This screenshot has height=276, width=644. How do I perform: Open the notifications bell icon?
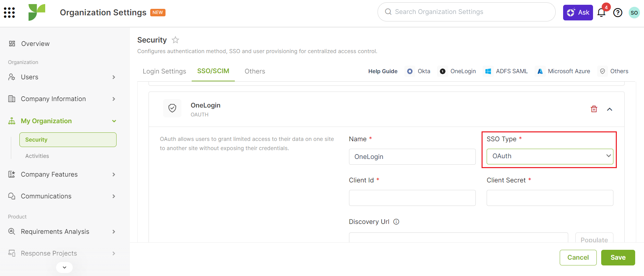click(601, 13)
